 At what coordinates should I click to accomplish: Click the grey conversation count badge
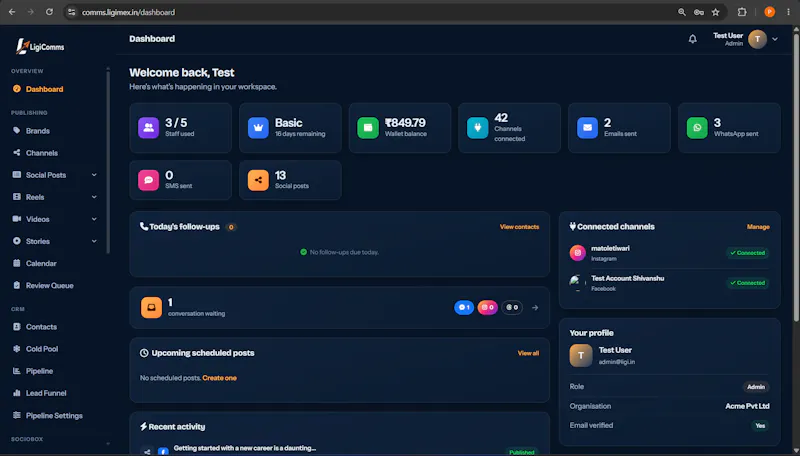[512, 307]
